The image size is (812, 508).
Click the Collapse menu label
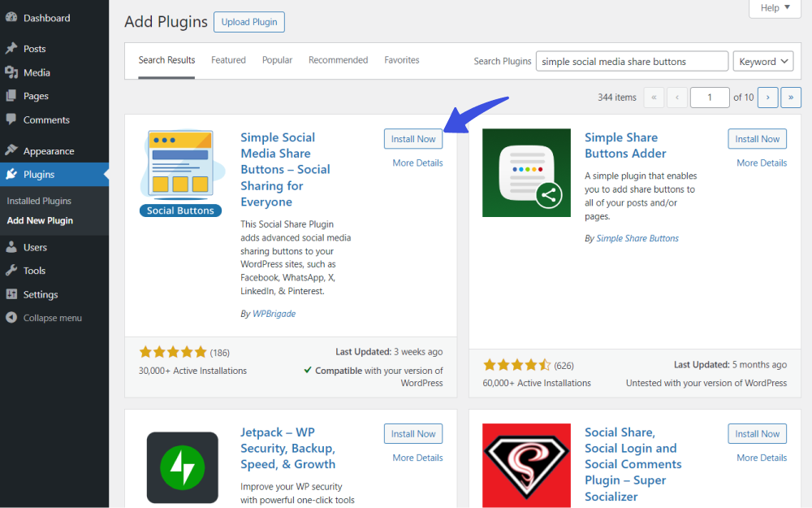click(52, 318)
